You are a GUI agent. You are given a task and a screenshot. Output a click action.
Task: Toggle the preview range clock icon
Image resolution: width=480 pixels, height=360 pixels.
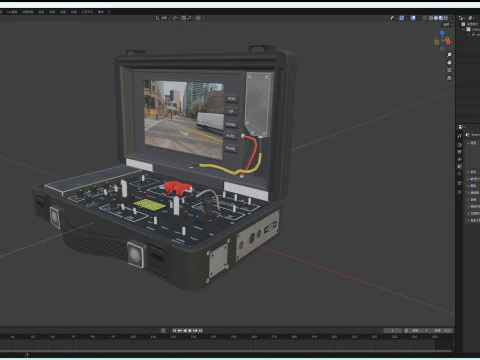click(x=406, y=331)
